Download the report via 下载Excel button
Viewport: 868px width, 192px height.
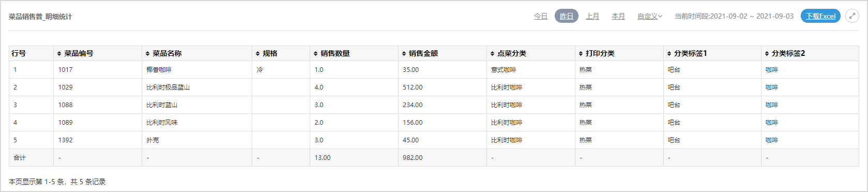(x=820, y=17)
